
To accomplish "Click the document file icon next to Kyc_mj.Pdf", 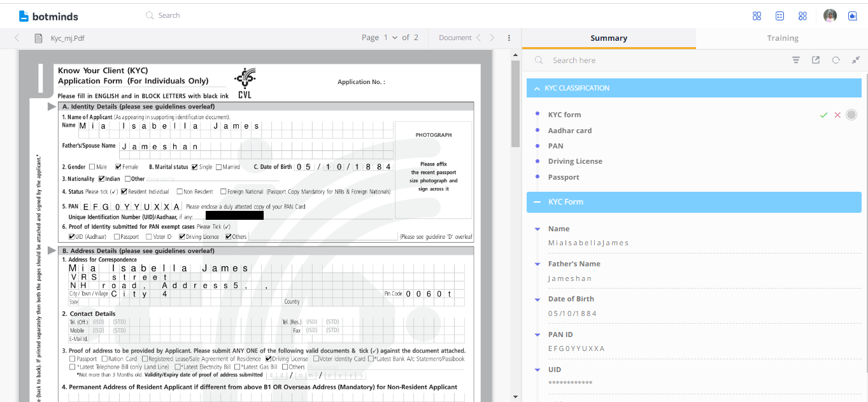I will coord(39,38).
